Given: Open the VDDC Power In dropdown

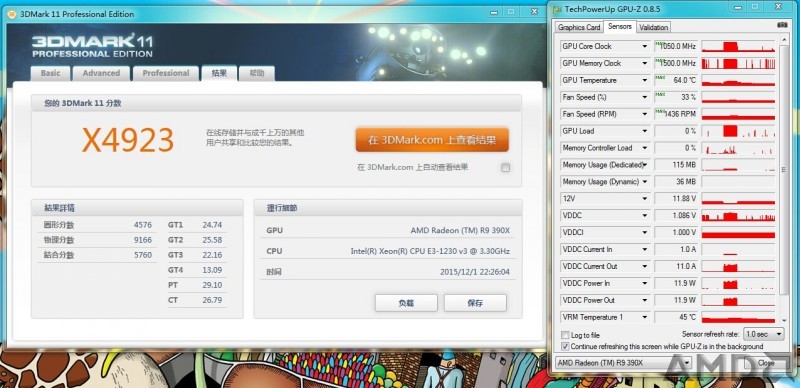Looking at the screenshot, I should [645, 283].
